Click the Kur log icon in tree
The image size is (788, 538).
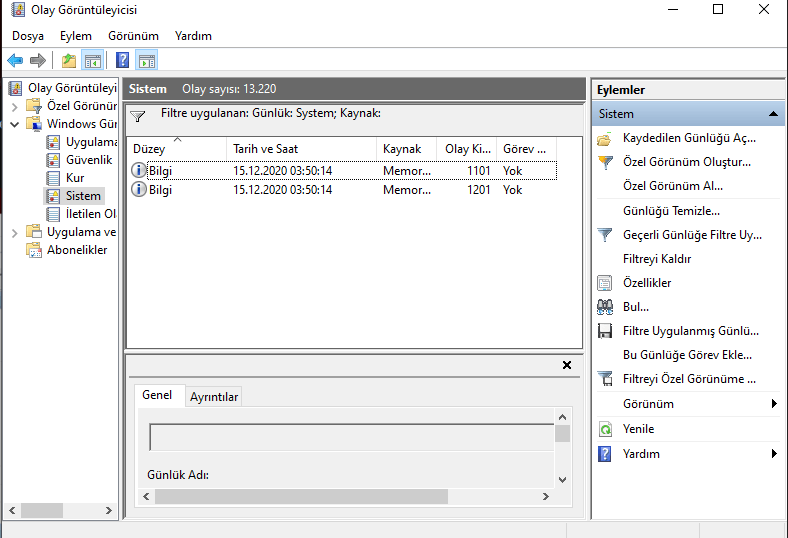click(53, 178)
